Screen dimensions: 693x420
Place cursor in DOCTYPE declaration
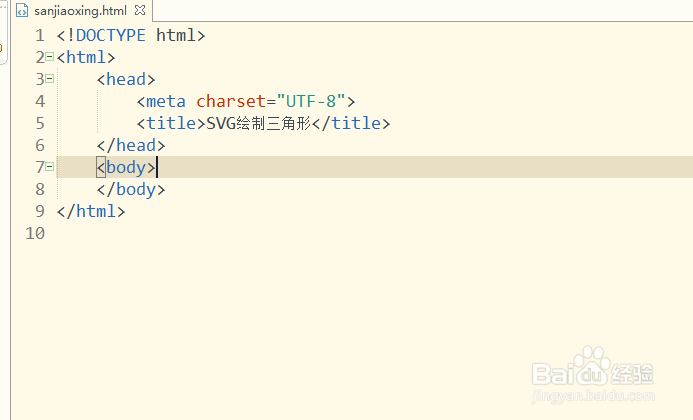[131, 35]
